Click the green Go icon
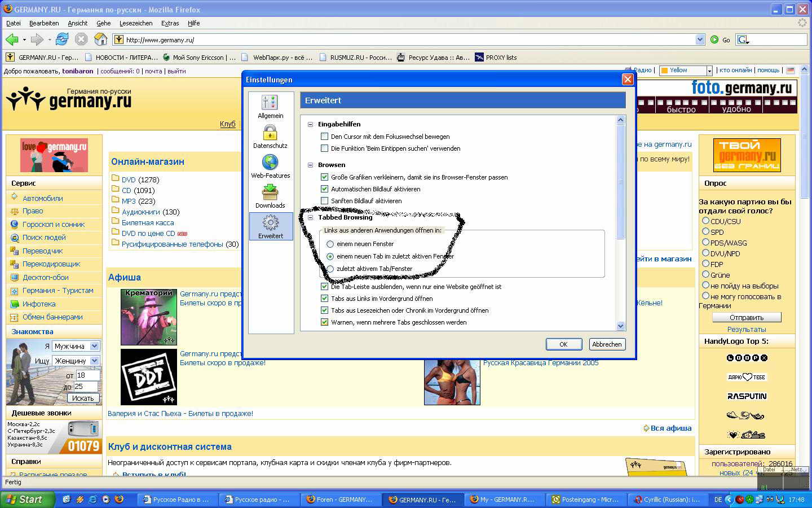Viewport: 812px width, 508px height. coord(714,40)
